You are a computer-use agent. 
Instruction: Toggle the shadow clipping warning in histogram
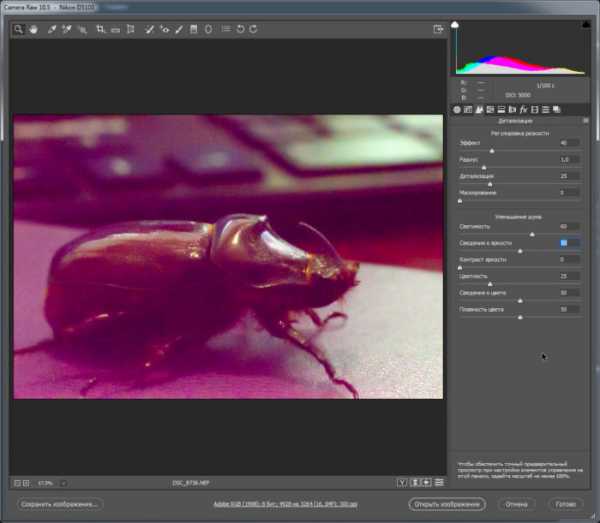click(x=455, y=23)
